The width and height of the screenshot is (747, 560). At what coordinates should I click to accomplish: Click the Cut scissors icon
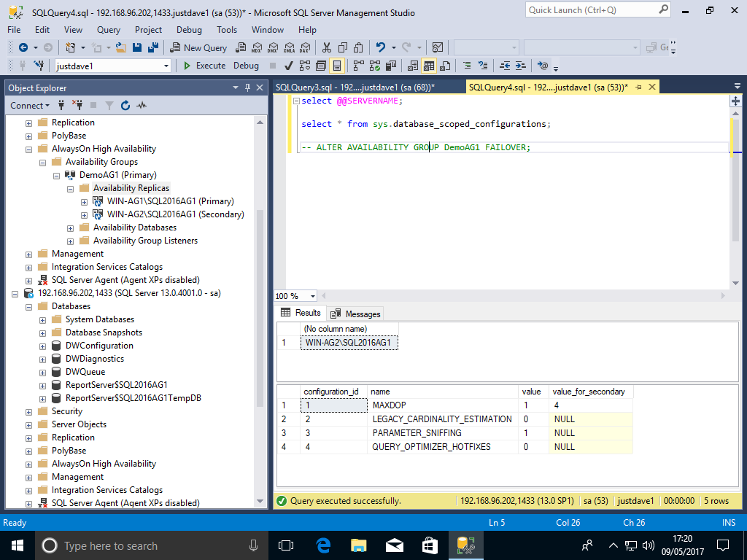click(x=327, y=47)
